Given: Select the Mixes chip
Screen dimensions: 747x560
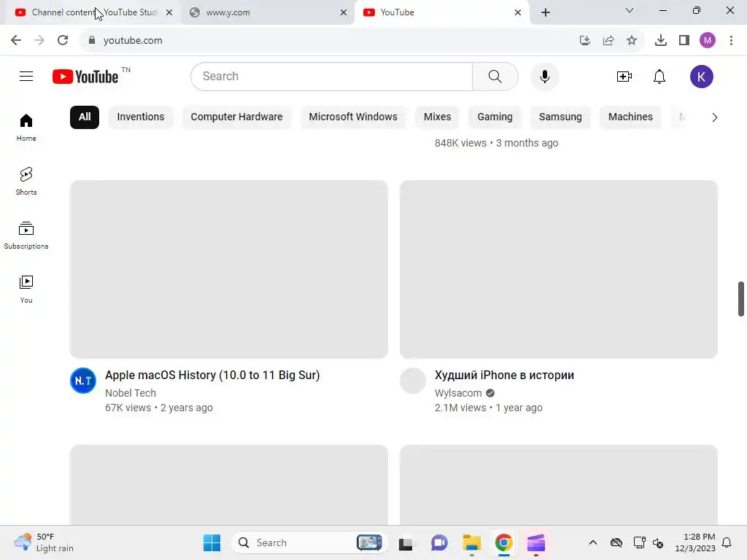Looking at the screenshot, I should 438,117.
